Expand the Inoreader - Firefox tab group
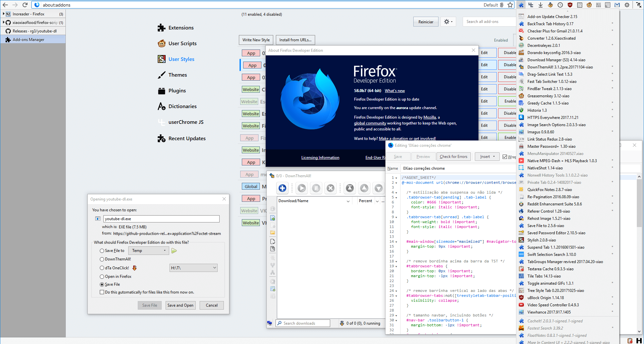The height and width of the screenshot is (344, 644). point(4,14)
